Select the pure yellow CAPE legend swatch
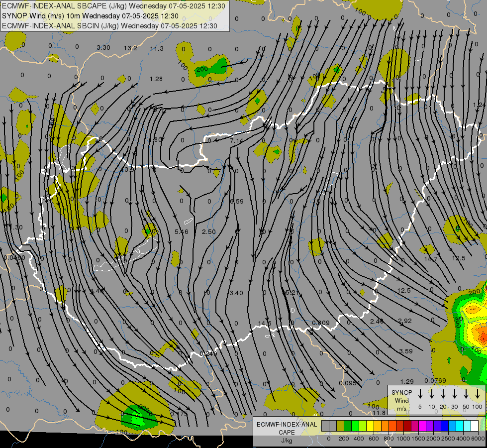Screen dimensions: 487x448 [370, 426]
